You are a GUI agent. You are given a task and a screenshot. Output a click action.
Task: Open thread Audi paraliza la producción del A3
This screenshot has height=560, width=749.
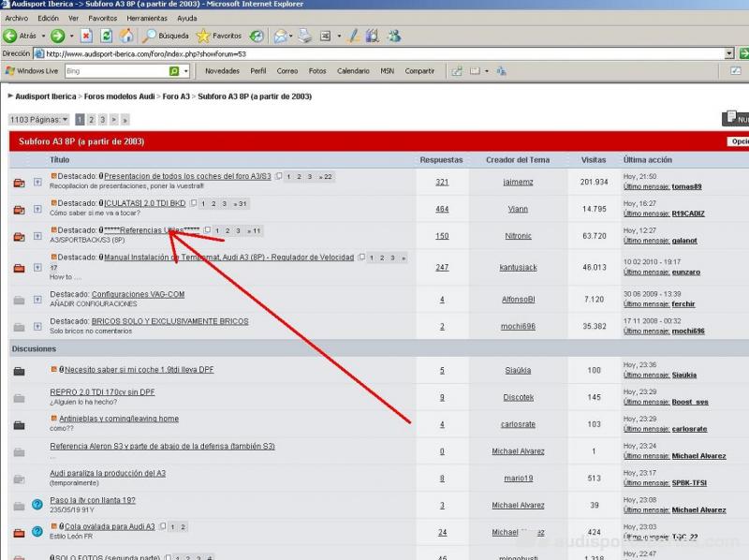click(x=108, y=473)
